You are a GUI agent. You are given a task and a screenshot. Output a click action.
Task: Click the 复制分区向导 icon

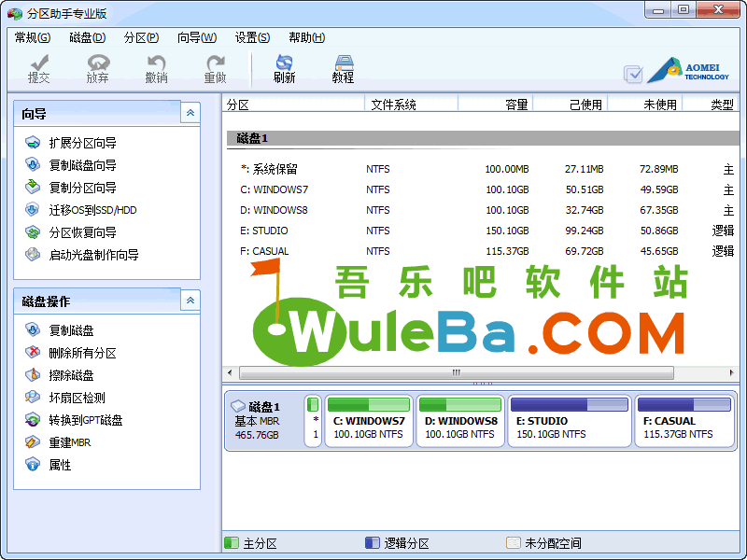click(33, 188)
